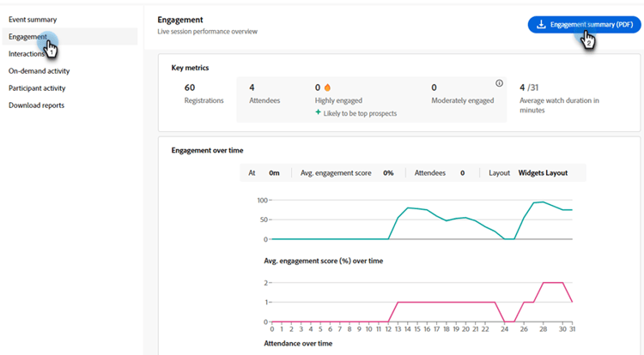Open Download reports section

(36, 105)
